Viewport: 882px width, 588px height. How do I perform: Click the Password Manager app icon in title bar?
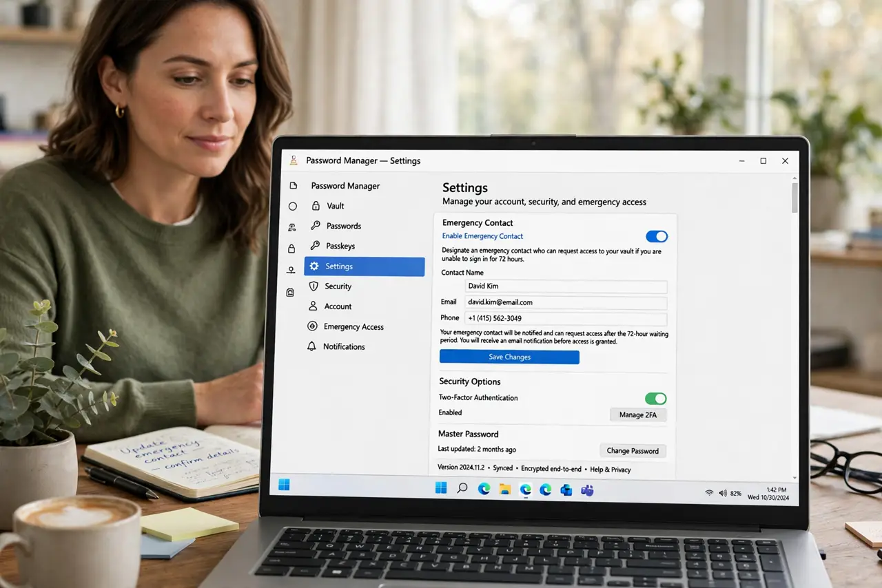(294, 160)
